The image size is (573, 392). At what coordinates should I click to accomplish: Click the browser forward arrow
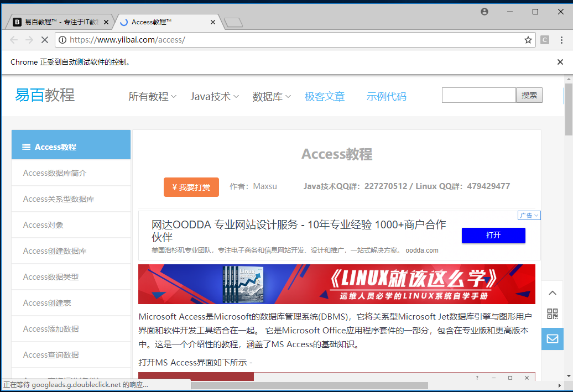pos(29,40)
